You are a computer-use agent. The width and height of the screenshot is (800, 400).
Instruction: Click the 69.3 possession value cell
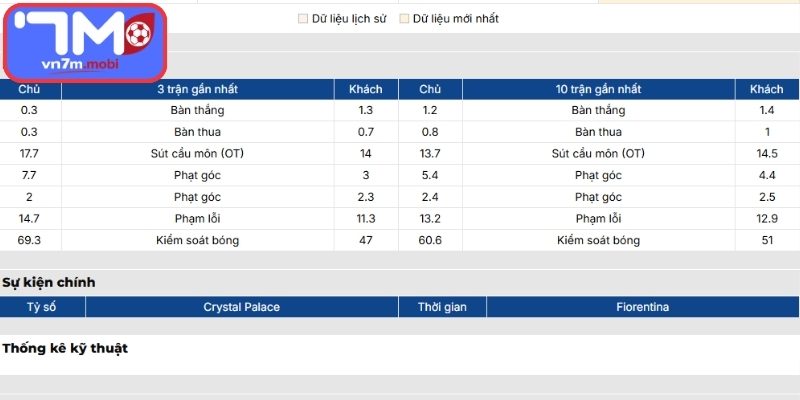30,240
